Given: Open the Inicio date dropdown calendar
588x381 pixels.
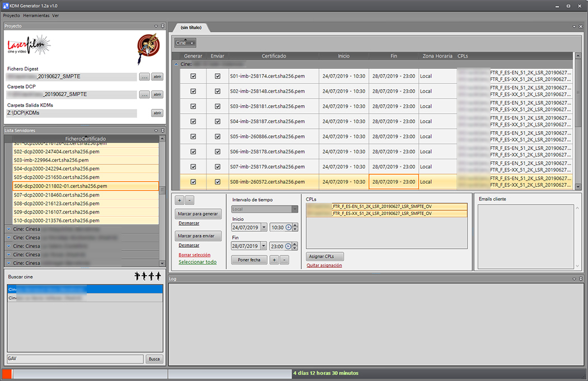Looking at the screenshot, I should tap(264, 227).
